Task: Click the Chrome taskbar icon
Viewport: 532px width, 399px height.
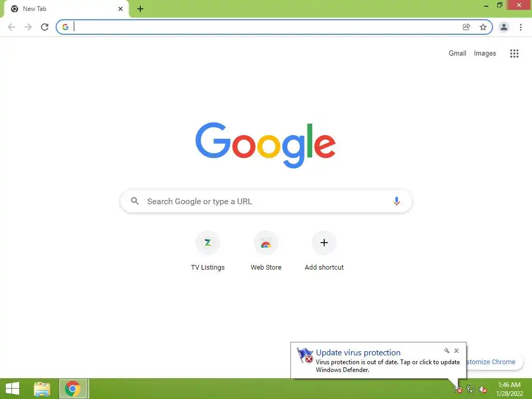Action: (74, 389)
